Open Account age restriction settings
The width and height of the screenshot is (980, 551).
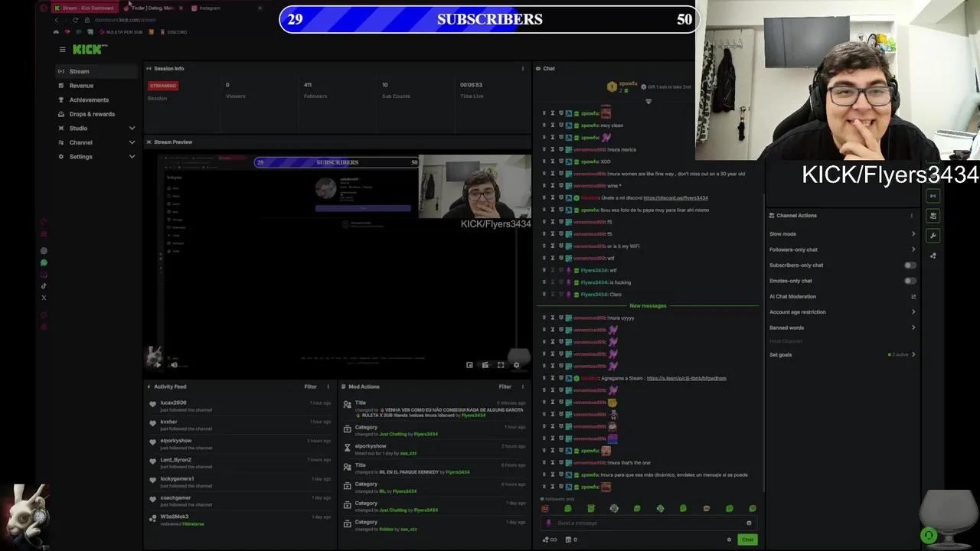click(842, 312)
